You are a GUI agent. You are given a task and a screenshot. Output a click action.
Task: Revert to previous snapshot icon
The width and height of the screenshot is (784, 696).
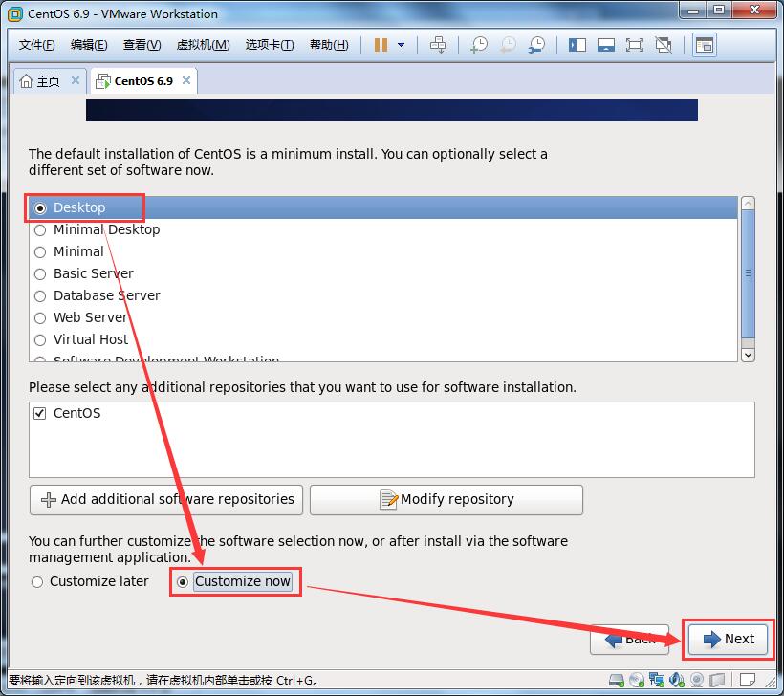tap(508, 45)
